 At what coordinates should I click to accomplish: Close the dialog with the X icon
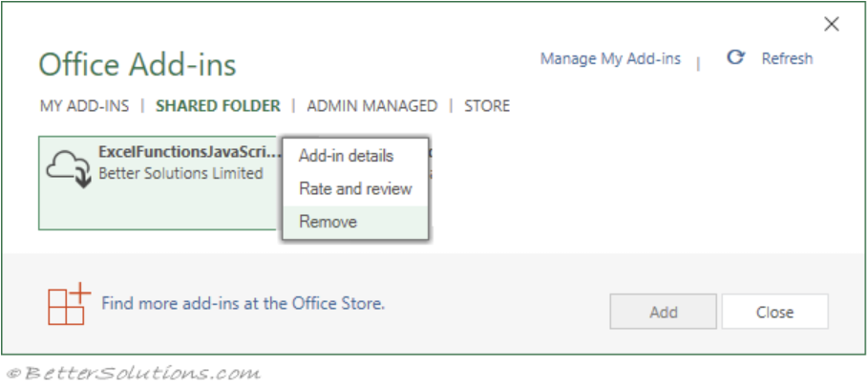point(832,25)
